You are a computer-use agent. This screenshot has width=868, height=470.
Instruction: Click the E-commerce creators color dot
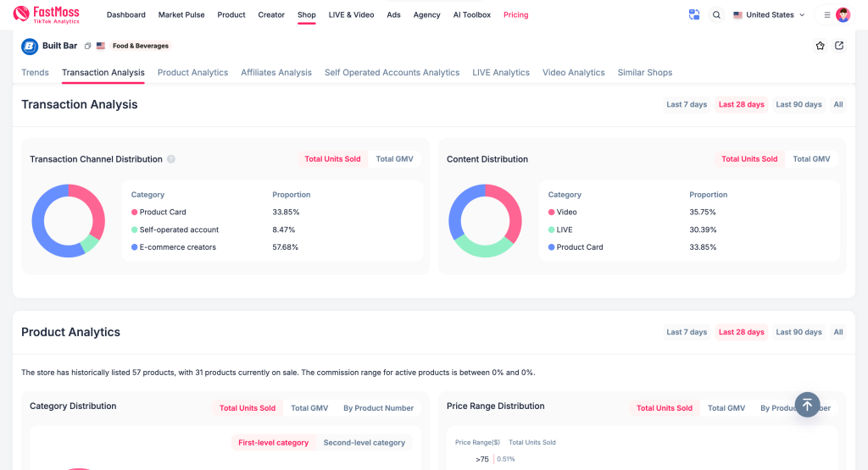134,247
